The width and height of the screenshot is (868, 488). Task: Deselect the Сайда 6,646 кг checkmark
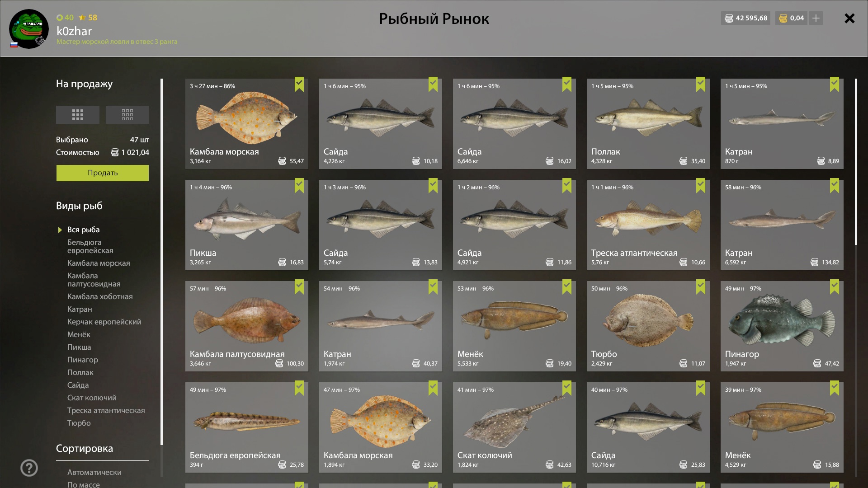tap(567, 84)
